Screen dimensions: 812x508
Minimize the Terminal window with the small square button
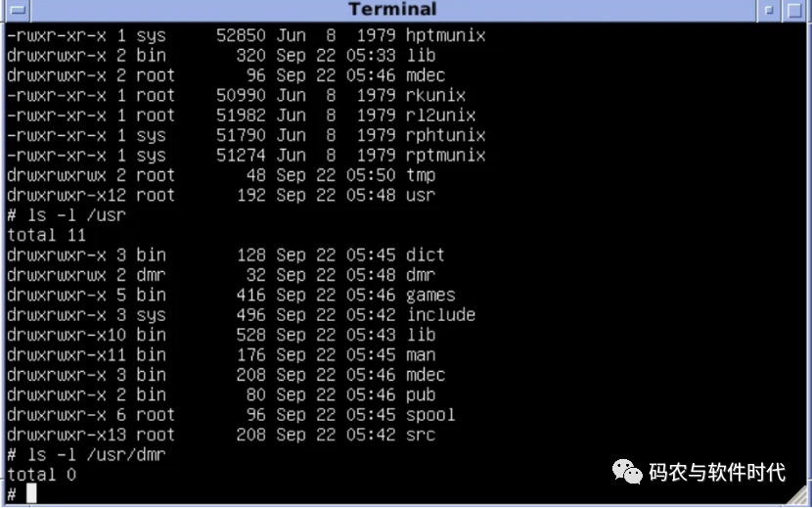click(770, 10)
